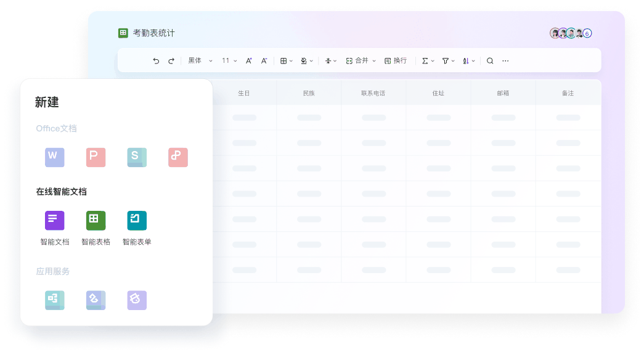Create a new Word document
The height and width of the screenshot is (352, 644).
pos(55,157)
